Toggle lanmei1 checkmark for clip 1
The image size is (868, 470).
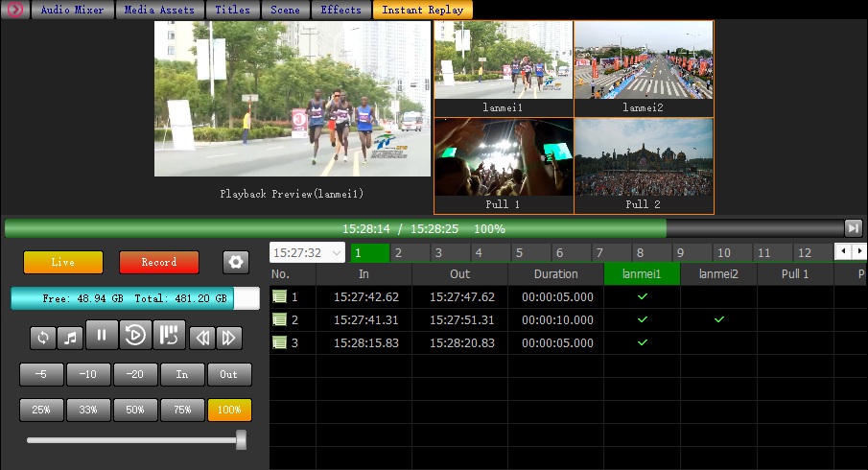coord(642,297)
